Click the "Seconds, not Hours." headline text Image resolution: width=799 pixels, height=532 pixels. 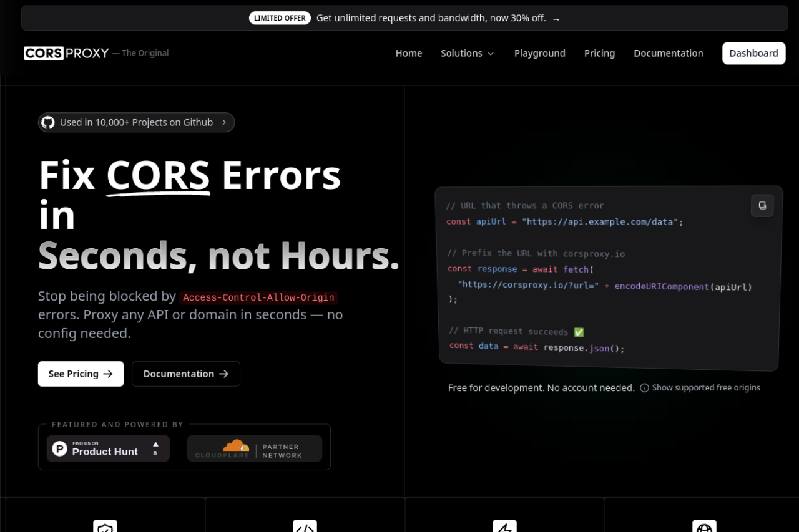tap(218, 255)
